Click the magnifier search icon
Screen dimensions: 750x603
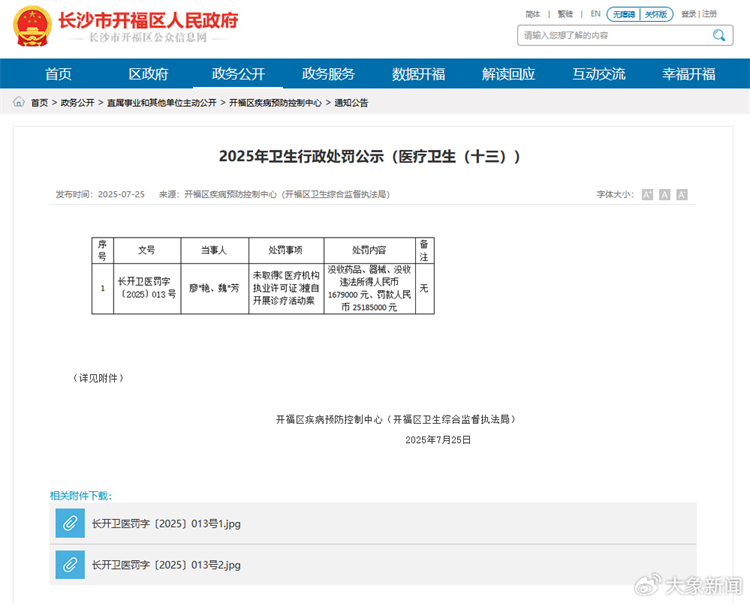[x=720, y=36]
